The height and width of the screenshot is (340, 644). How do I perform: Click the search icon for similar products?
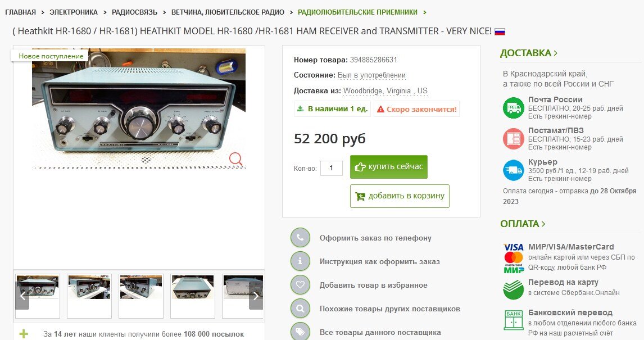pyautogui.click(x=300, y=309)
